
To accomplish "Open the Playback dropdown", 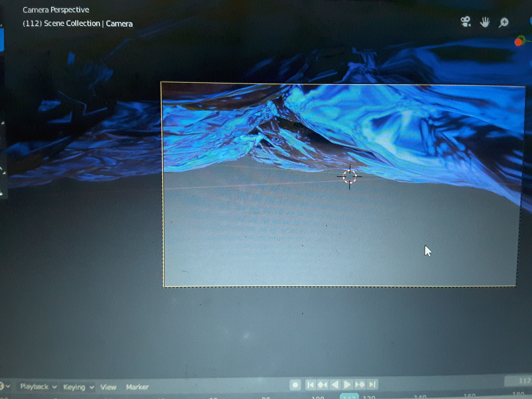I will [x=38, y=386].
